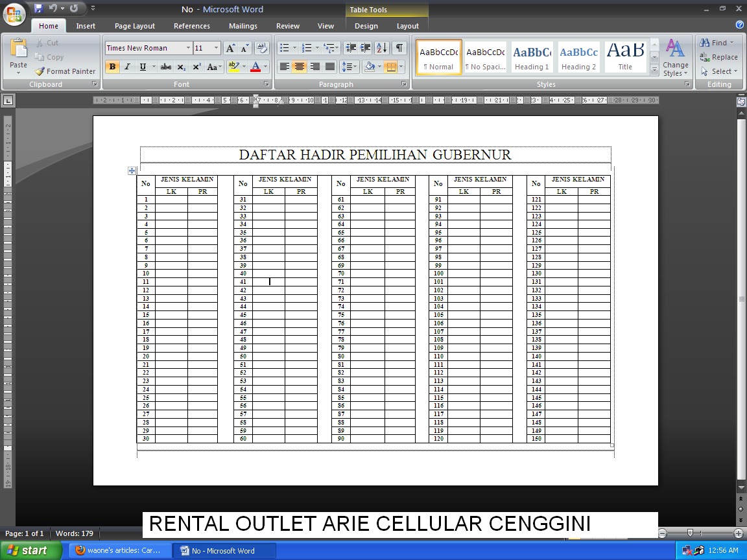This screenshot has height=560, width=747.
Task: Apply subscript formatting
Action: point(181,67)
